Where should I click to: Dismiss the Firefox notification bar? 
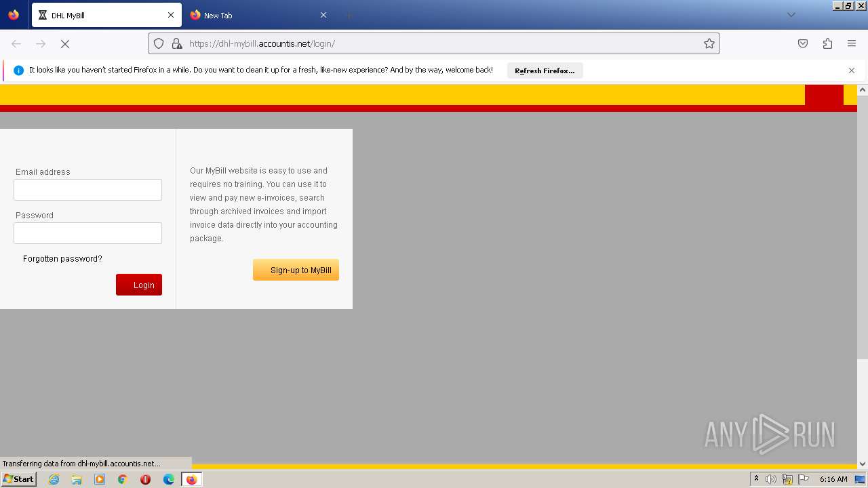852,70
